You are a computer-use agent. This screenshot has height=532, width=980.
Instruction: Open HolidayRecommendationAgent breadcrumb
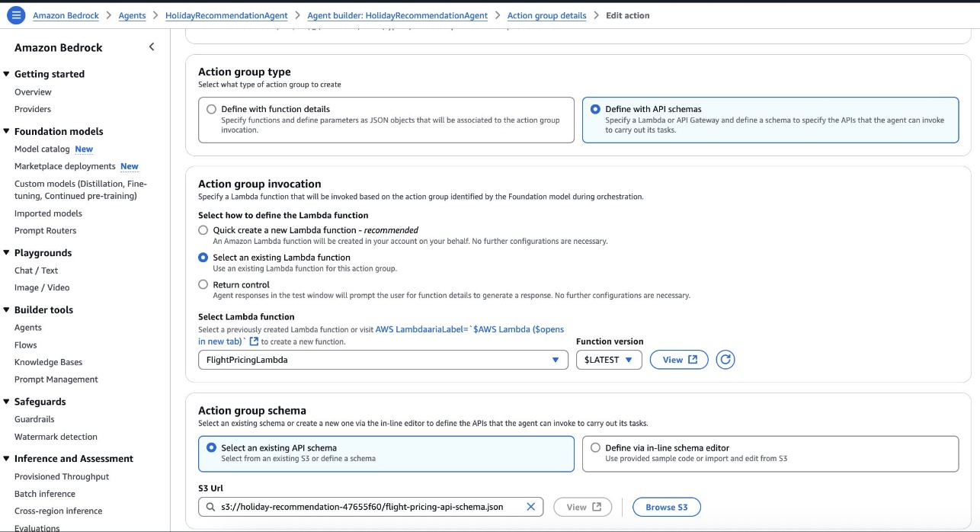point(226,15)
